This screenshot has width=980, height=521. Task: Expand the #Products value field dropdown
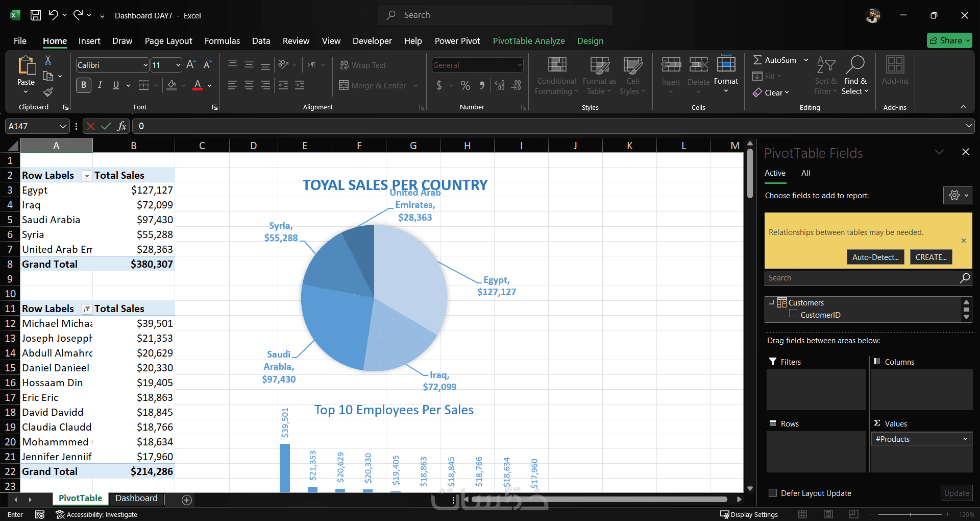coord(965,439)
